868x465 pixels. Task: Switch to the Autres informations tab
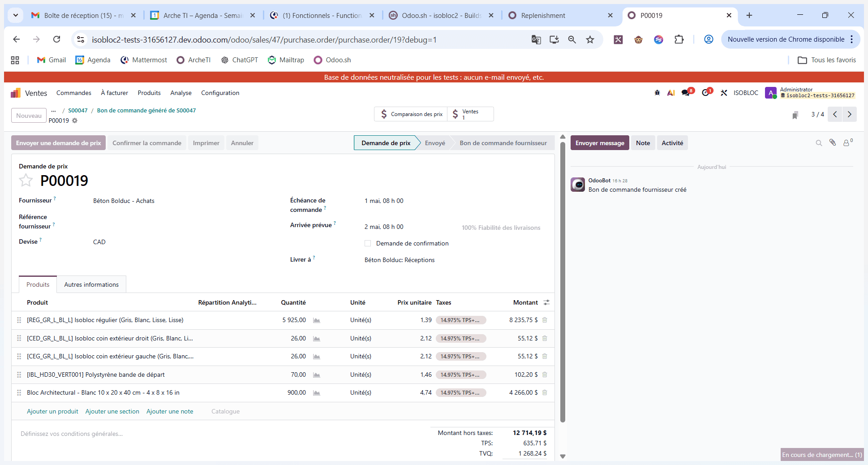pos(91,284)
